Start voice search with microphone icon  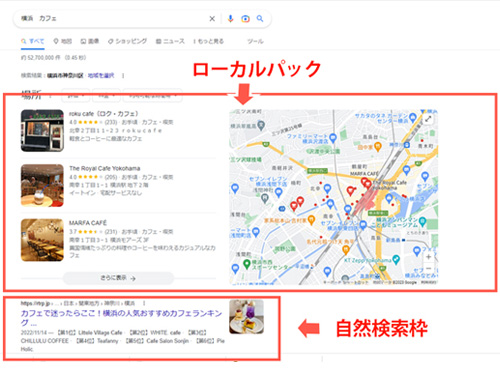point(230,19)
